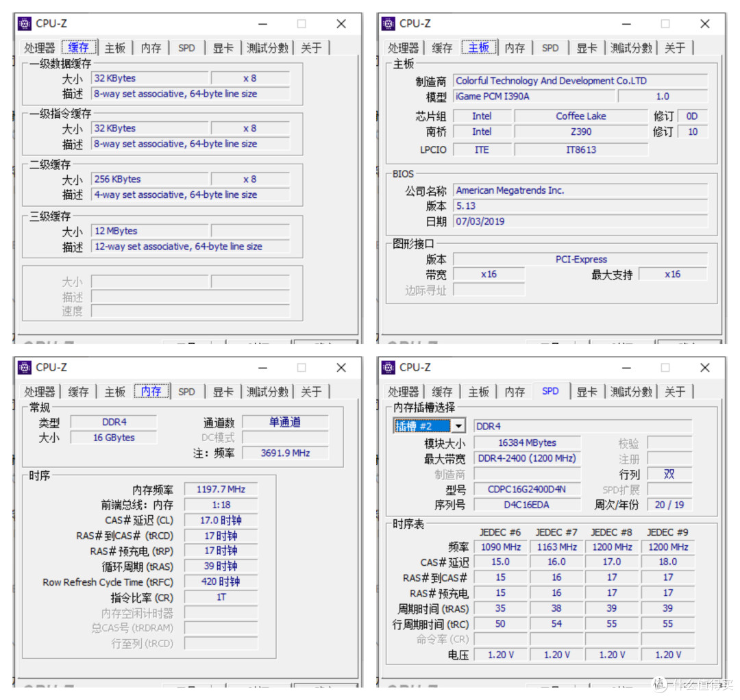
Task: Click the 单通道 channel count field
Action: click(285, 422)
